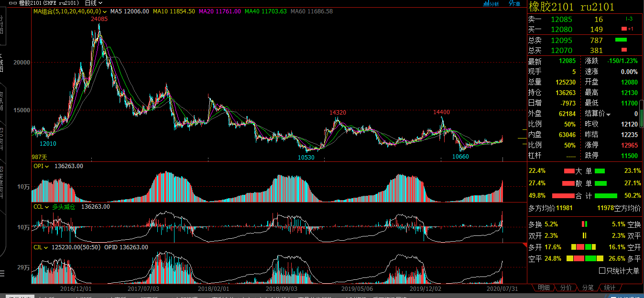
Task: Click the 12010 low price label
Action: (47, 143)
